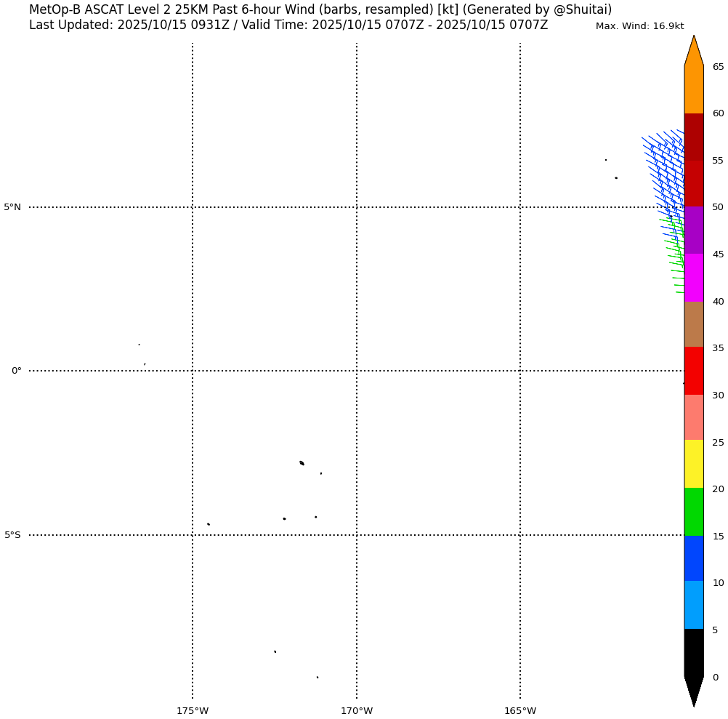Choose the light blue 5–10 kt color band
The image size is (728, 719).
click(694, 605)
